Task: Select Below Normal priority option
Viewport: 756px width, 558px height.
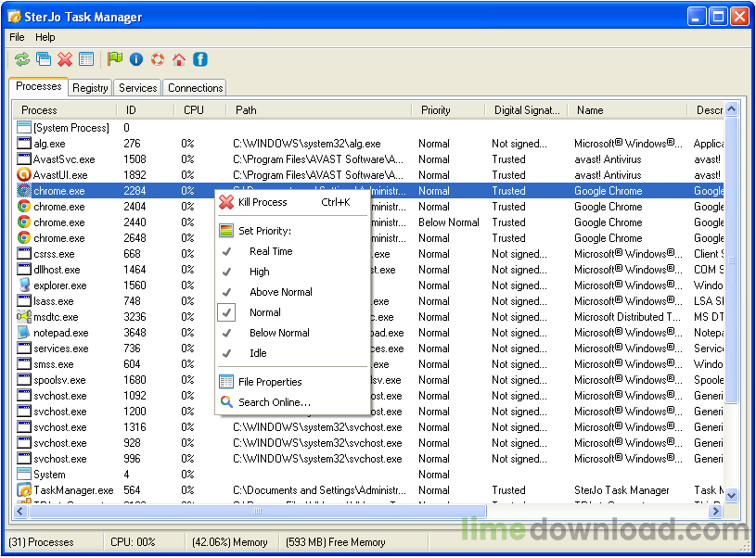Action: 279,333
